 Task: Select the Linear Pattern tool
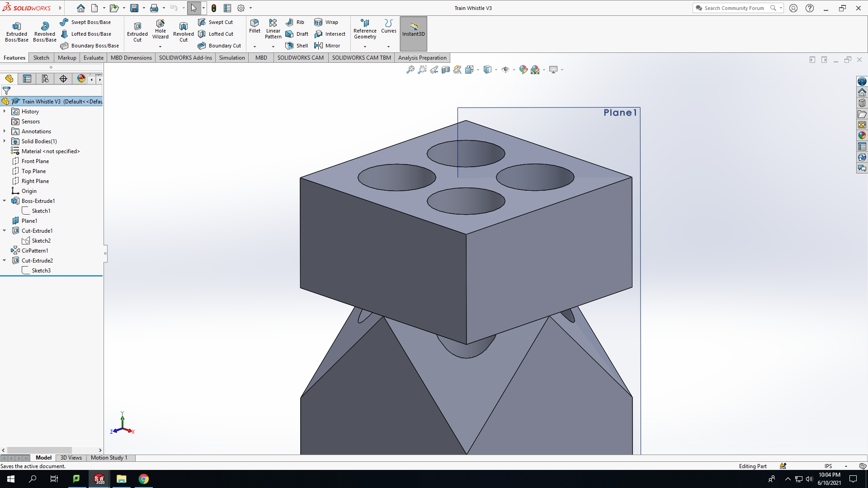tap(273, 29)
